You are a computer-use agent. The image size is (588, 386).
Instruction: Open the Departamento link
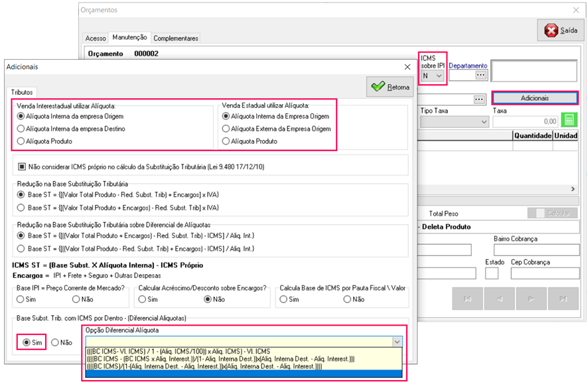[x=468, y=66]
